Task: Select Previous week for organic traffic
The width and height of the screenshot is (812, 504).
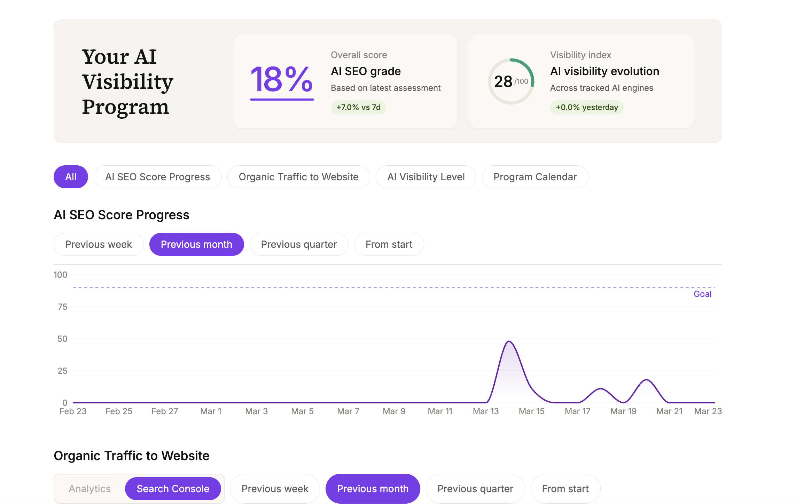Action: pos(275,488)
